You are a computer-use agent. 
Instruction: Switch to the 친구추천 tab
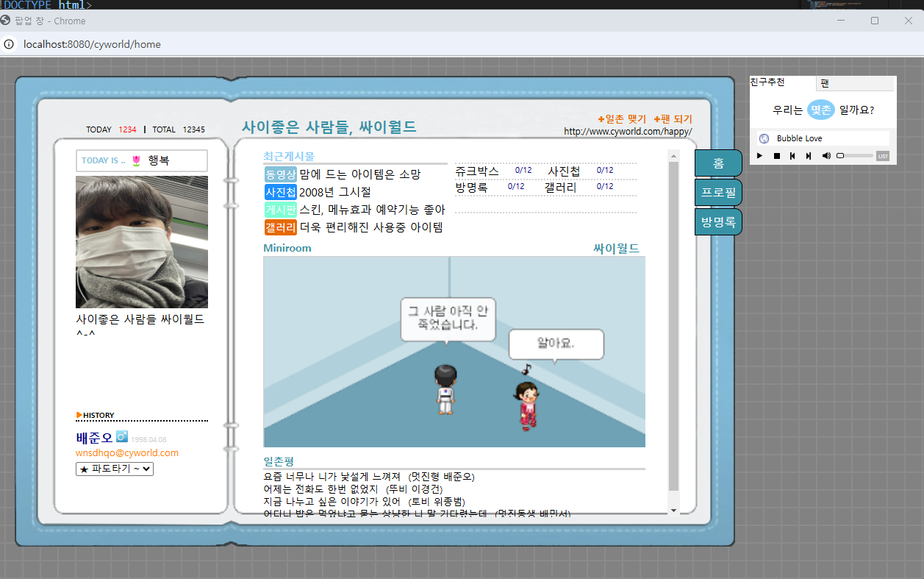click(x=767, y=82)
